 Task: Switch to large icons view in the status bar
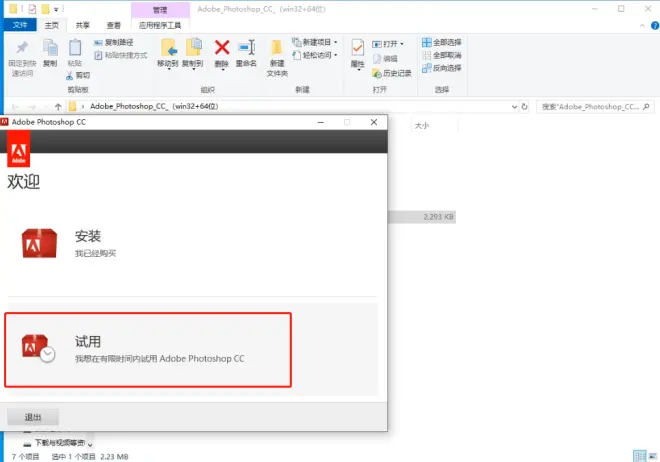[653, 456]
